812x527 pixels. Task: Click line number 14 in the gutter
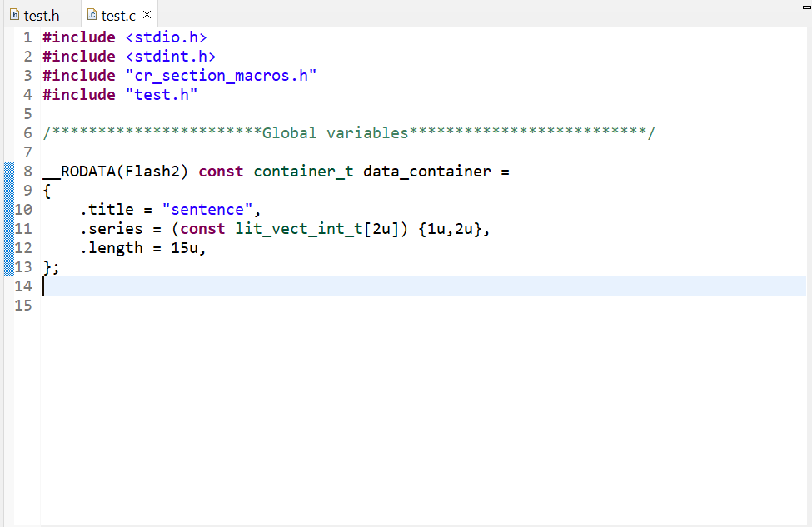click(22, 286)
